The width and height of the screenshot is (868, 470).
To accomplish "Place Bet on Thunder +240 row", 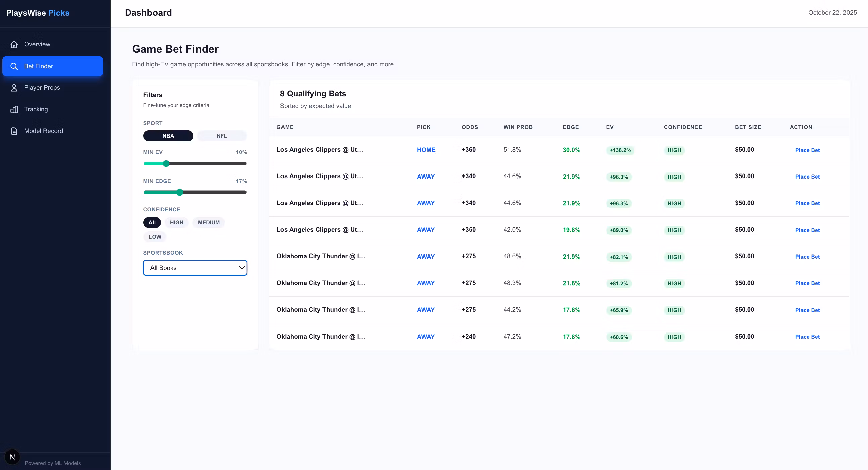I will click(807, 337).
